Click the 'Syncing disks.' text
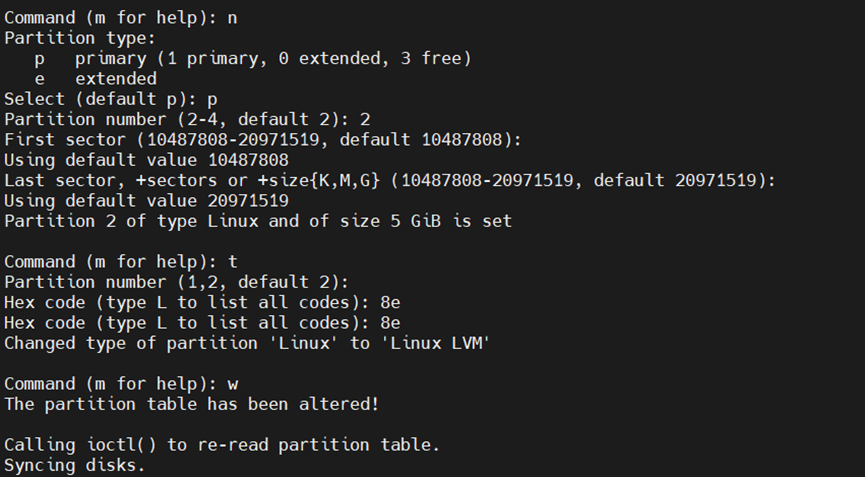The image size is (865, 477). pyautogui.click(x=75, y=465)
